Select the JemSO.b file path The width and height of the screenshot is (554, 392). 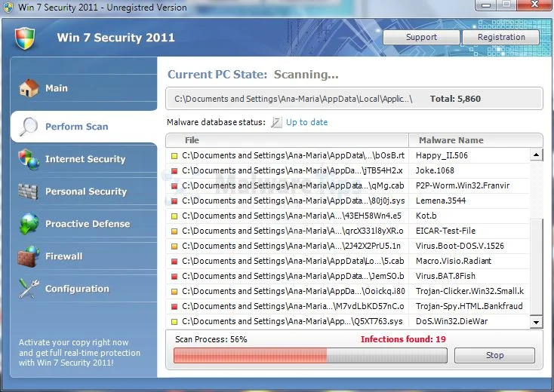click(293, 276)
